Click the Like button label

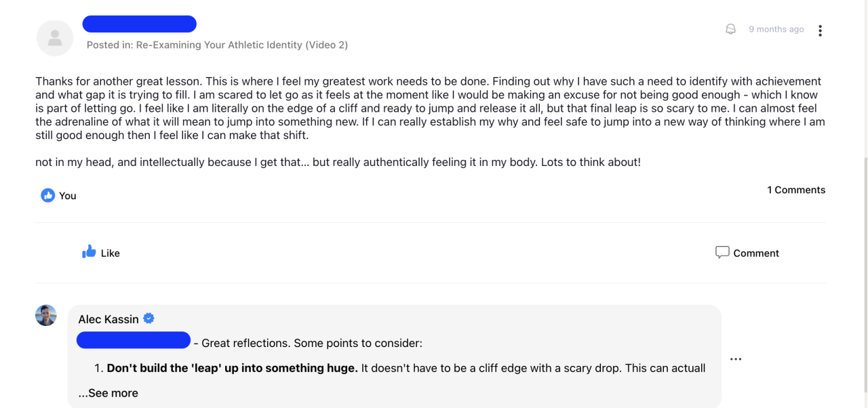[x=110, y=253]
